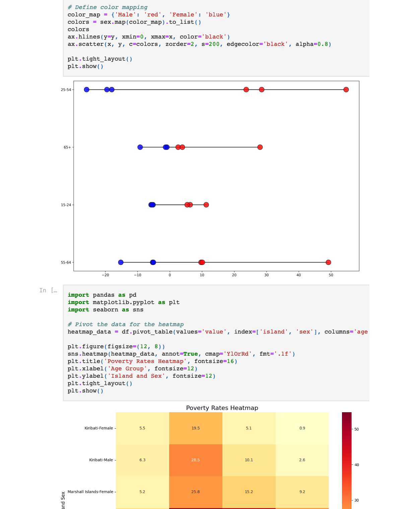The height and width of the screenshot is (509, 420).
Task: Click the heatmap cell showing 15.2
Action: click(x=249, y=492)
